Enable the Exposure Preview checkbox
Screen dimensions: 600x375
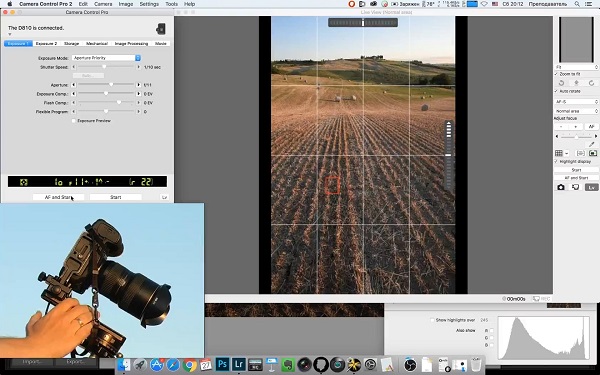[74, 121]
